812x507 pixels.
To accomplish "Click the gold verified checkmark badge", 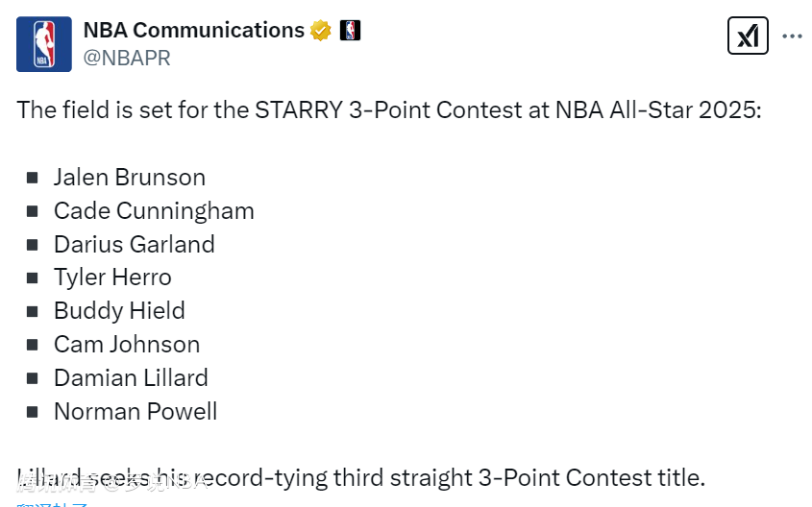I will (321, 31).
